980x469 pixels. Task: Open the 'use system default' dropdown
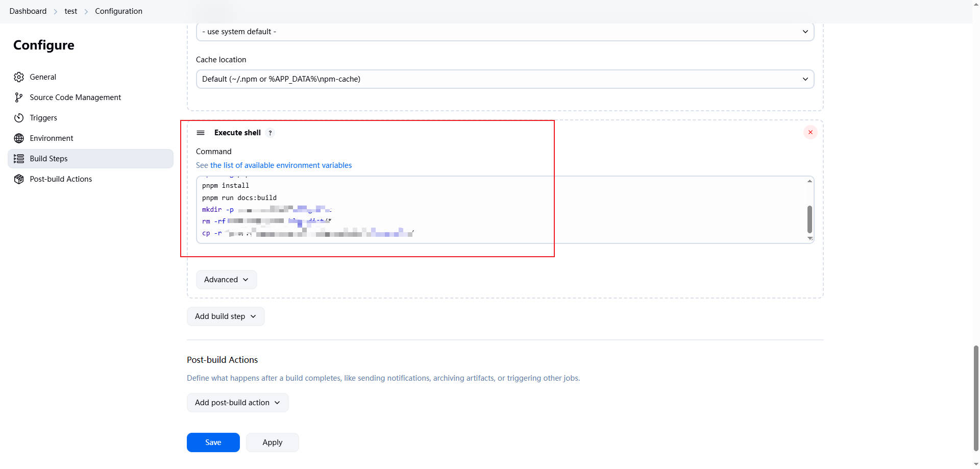504,32
